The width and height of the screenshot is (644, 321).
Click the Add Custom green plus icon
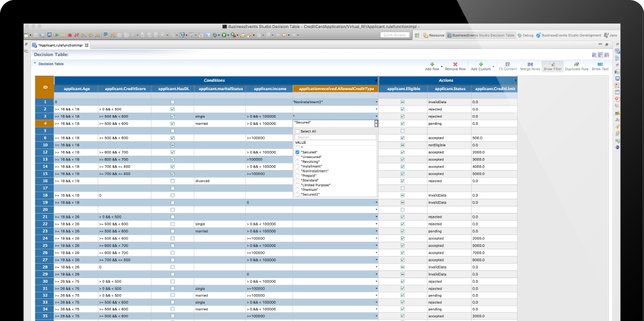(x=481, y=64)
